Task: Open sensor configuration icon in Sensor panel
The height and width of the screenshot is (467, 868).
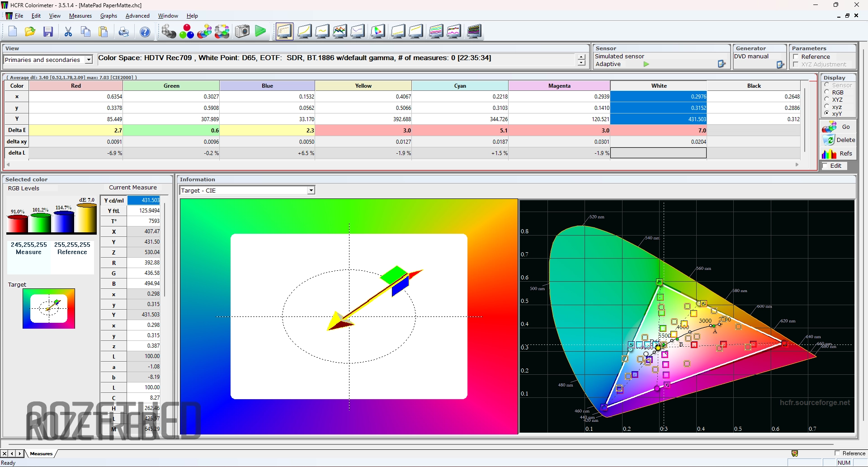Action: click(722, 64)
